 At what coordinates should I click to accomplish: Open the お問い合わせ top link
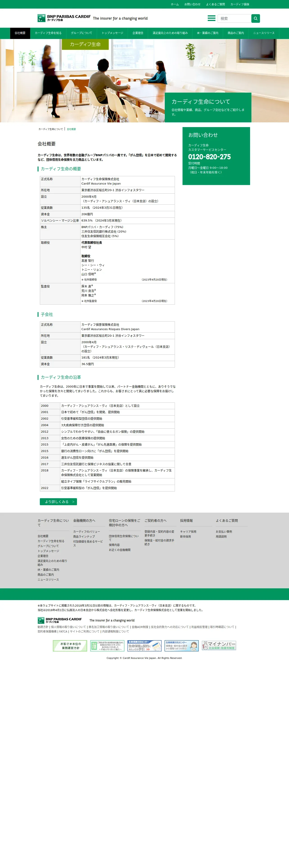[x=192, y=4]
